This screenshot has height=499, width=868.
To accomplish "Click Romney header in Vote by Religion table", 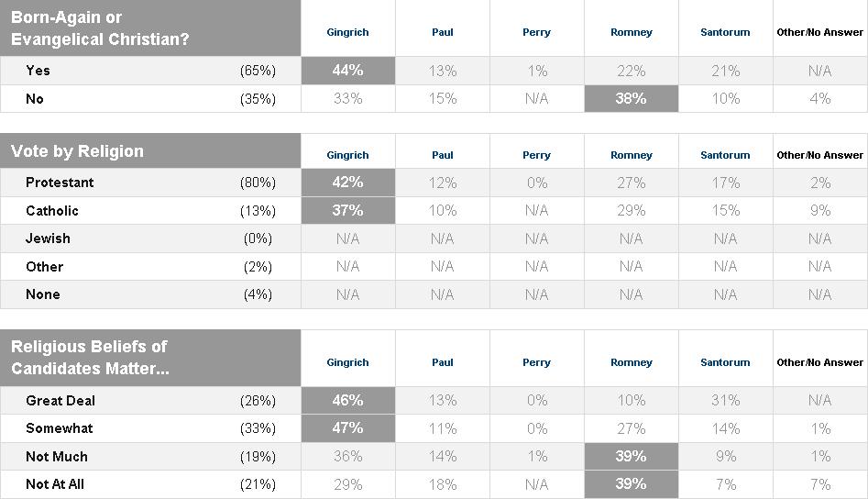I will [x=631, y=155].
